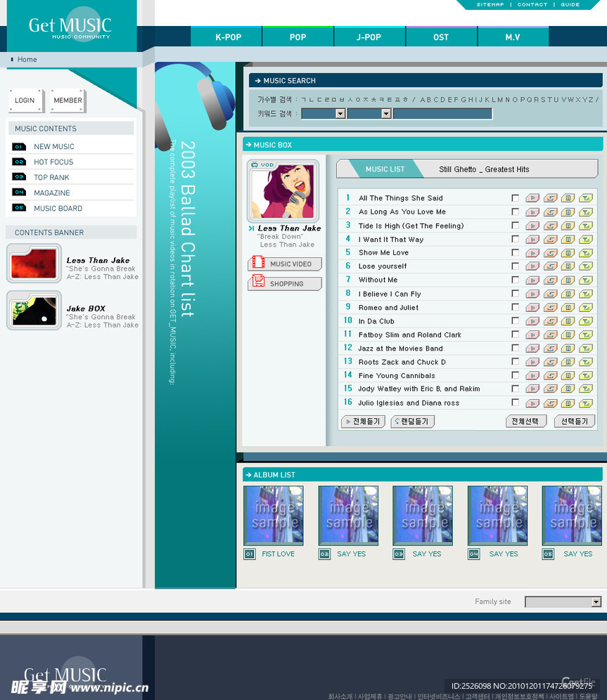Click the 전체선택 select-all button

[525, 422]
